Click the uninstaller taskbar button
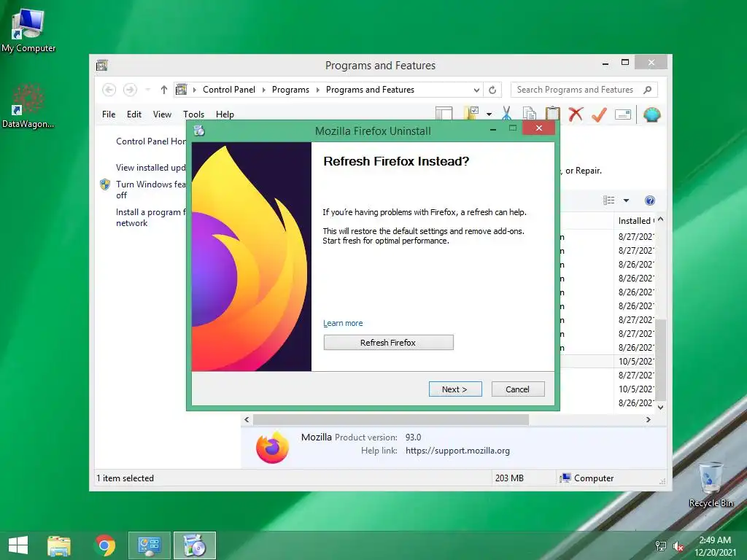This screenshot has width=747, height=560. click(x=194, y=545)
